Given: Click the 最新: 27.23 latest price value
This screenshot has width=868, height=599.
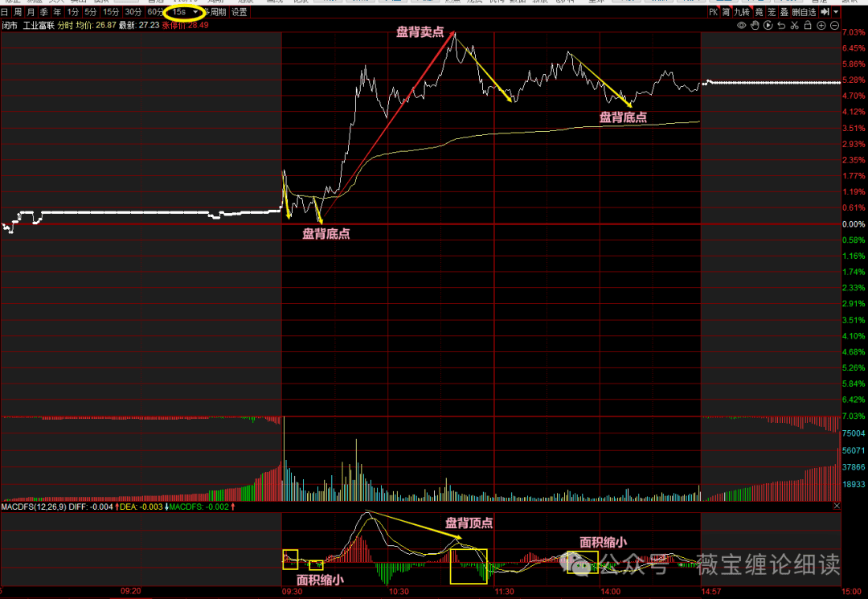Looking at the screenshot, I should (x=139, y=26).
